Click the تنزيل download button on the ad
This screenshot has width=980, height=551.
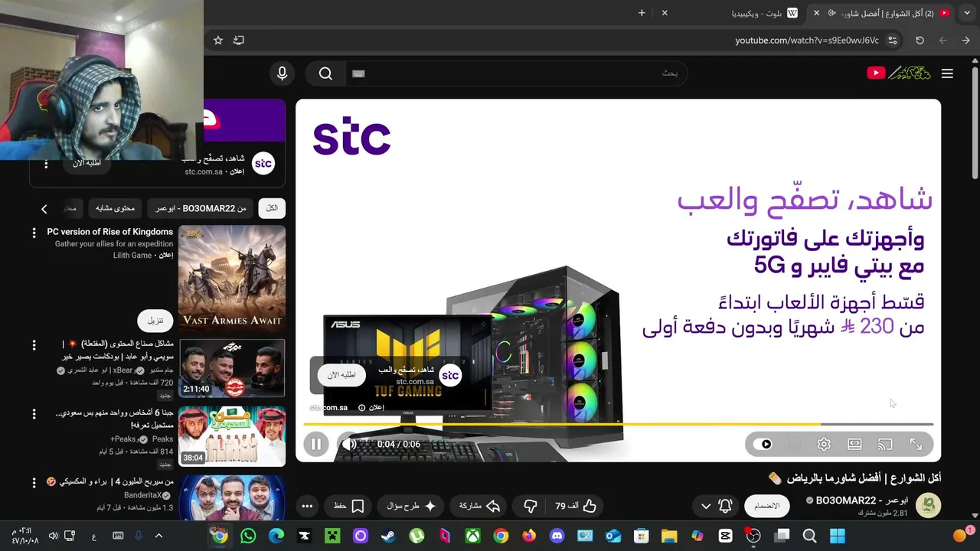pyautogui.click(x=155, y=321)
